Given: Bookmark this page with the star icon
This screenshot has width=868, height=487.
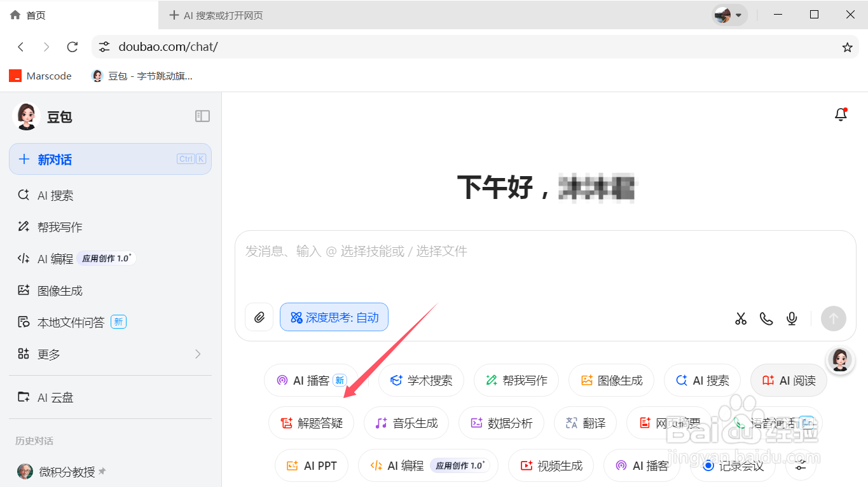Looking at the screenshot, I should [x=847, y=47].
